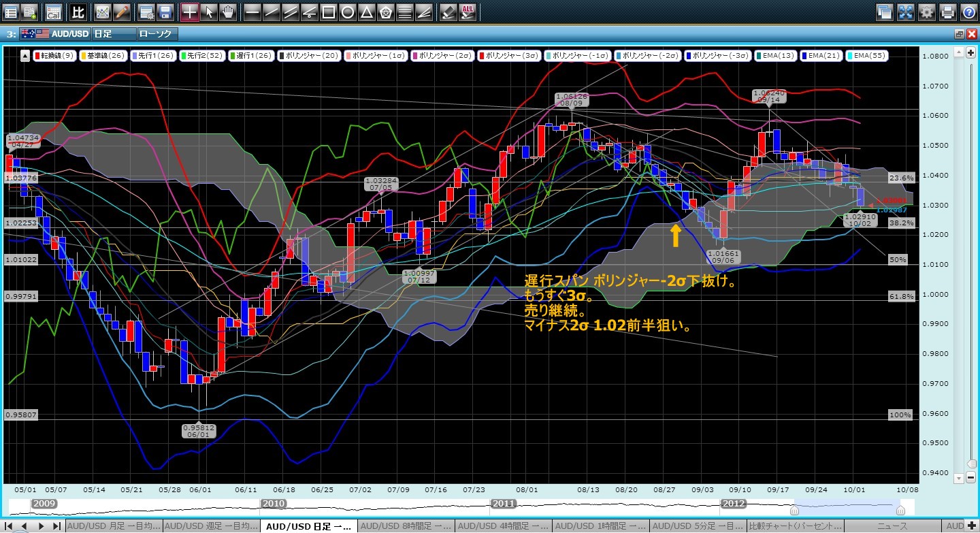Open the printer icon in top right
Viewport: 980px width, 533px height.
pyautogui.click(x=947, y=12)
